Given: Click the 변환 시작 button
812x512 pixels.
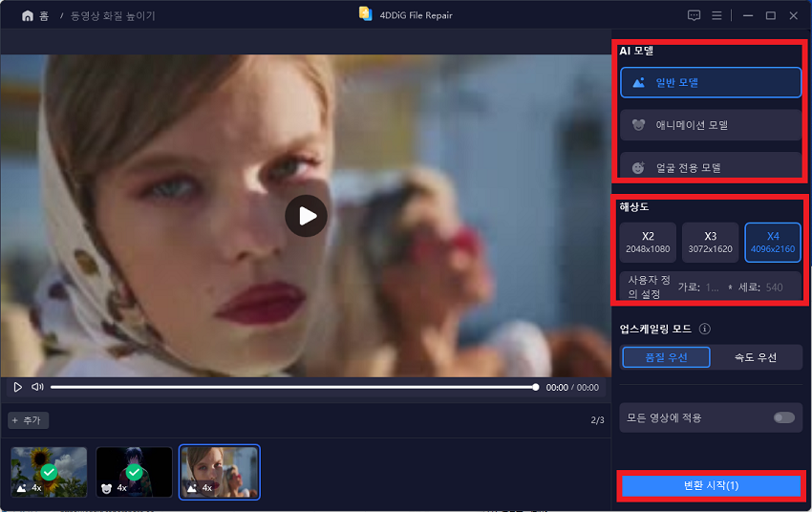Looking at the screenshot, I should click(710, 486).
